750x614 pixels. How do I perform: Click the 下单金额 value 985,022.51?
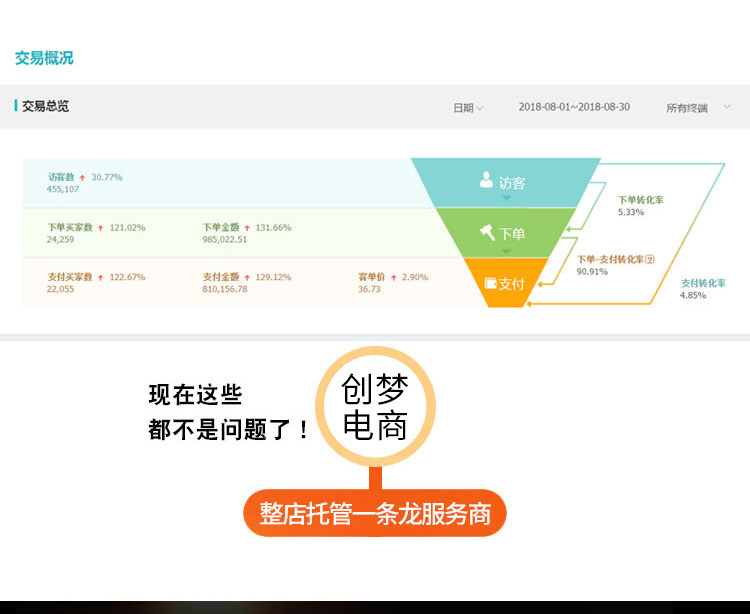(x=224, y=239)
